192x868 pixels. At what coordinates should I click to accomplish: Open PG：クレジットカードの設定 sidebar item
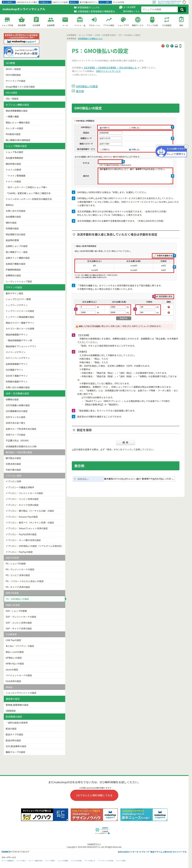coord(34,569)
